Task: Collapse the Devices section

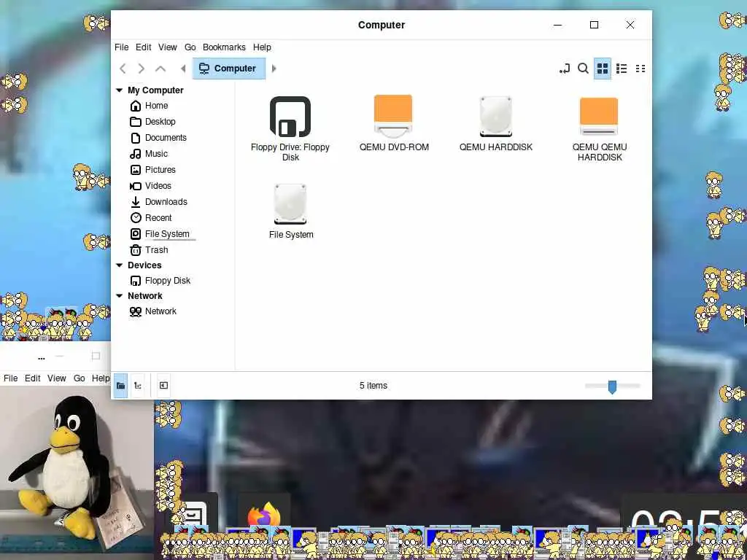Action: click(119, 265)
